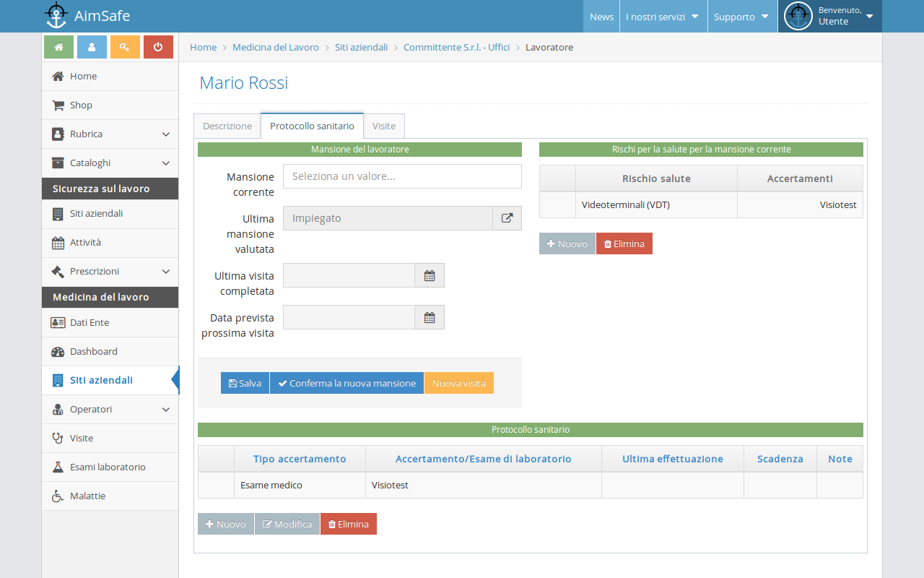Sort by Scadenza column header
This screenshot has height=578, width=924.
(x=780, y=459)
